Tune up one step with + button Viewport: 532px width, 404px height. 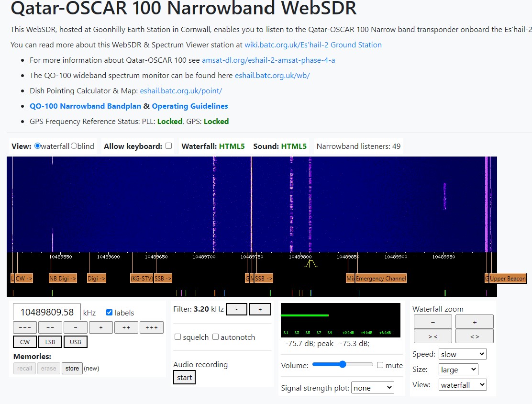point(101,327)
